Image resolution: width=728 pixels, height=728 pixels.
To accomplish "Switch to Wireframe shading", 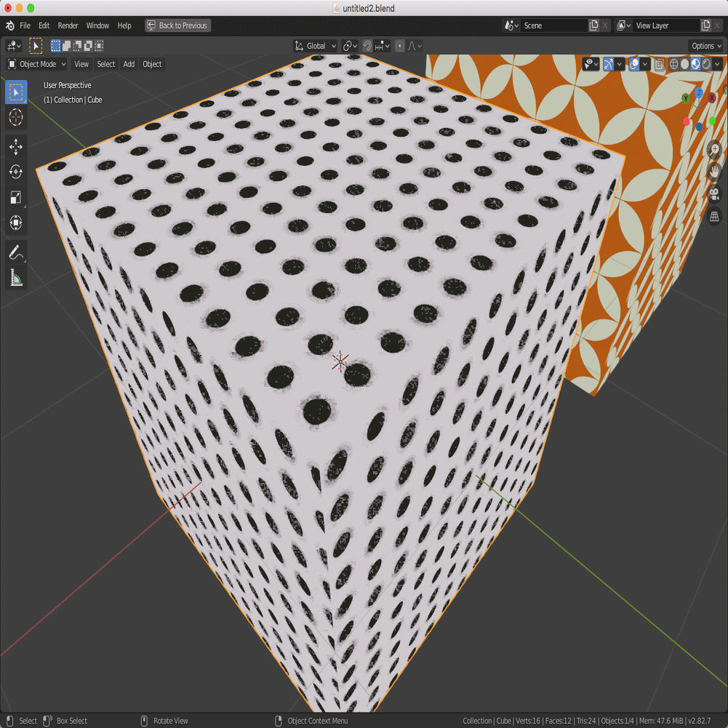I will pyautogui.click(x=673, y=64).
